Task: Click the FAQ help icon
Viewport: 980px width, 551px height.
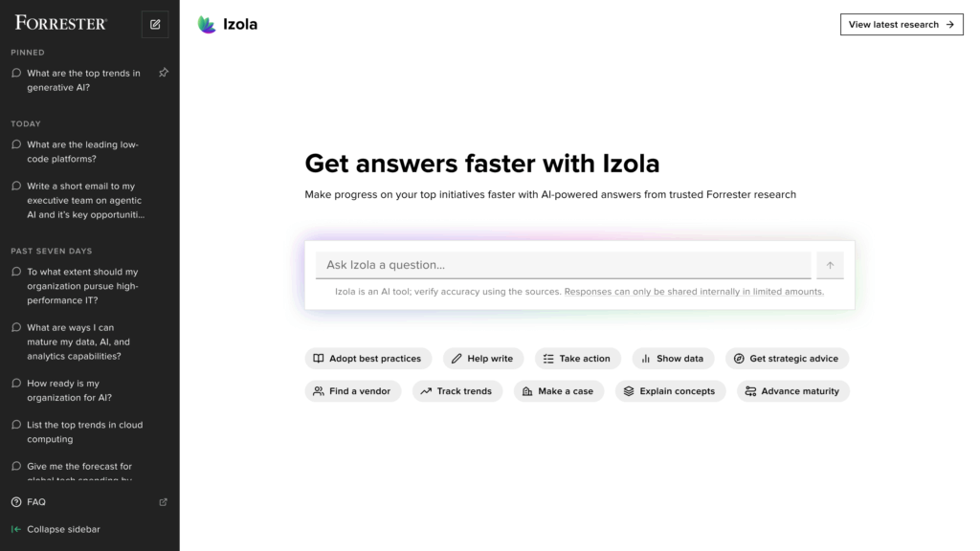Action: pyautogui.click(x=16, y=501)
